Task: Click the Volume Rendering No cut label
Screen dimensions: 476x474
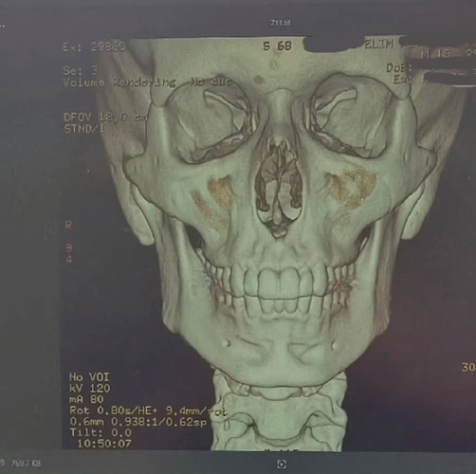Action: 147,82
